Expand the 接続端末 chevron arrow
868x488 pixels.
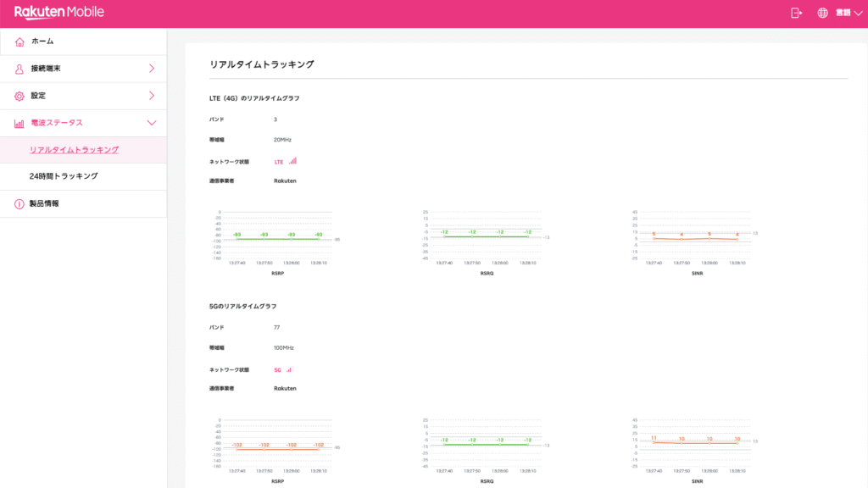point(152,69)
